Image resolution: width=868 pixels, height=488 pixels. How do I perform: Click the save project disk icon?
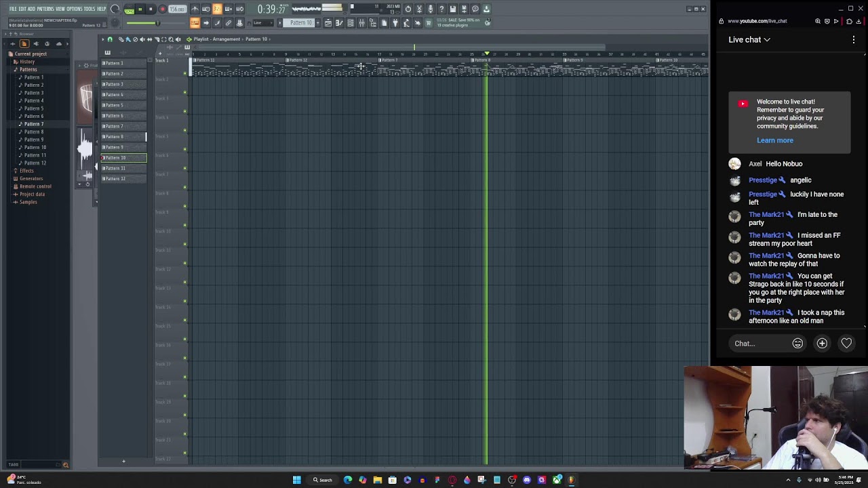tap(452, 9)
